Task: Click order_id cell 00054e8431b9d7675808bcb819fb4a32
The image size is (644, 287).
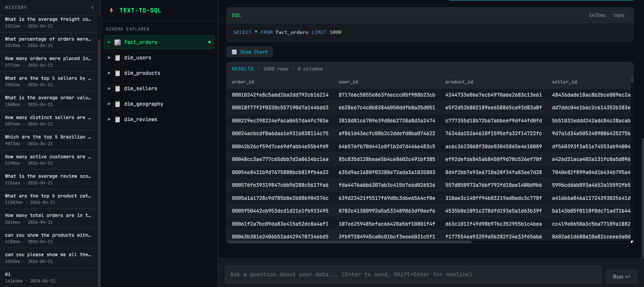Action: point(280,172)
